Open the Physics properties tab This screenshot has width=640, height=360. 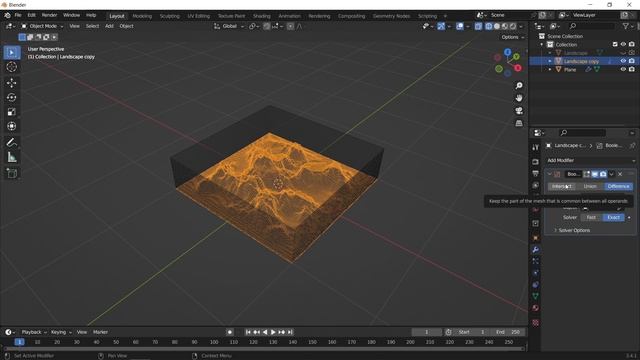click(x=536, y=273)
